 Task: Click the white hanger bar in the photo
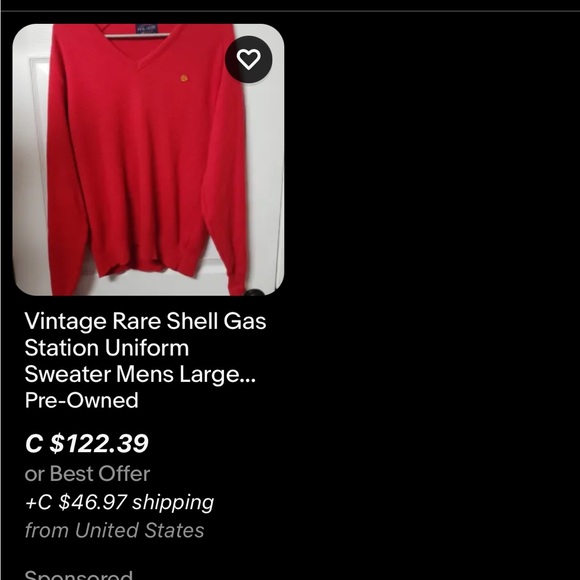tap(137, 36)
